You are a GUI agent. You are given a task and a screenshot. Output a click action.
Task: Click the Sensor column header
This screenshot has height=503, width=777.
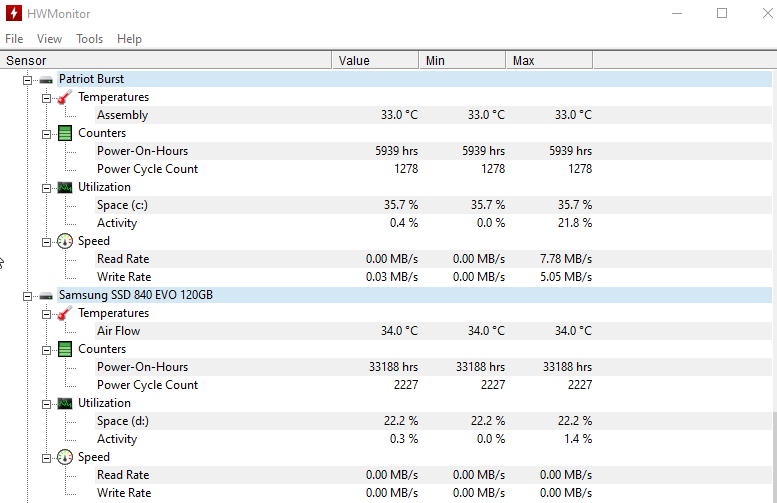click(166, 60)
